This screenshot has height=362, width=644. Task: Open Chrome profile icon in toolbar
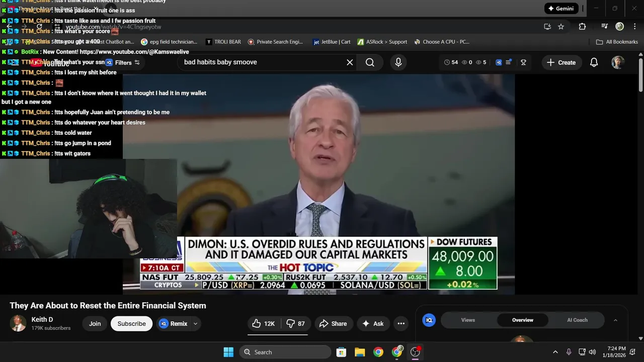tap(620, 27)
